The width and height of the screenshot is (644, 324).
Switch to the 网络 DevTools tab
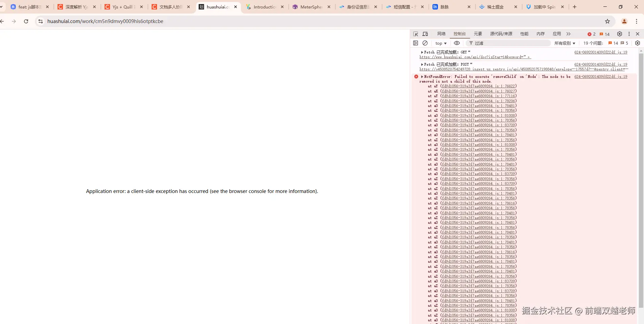[x=441, y=34]
